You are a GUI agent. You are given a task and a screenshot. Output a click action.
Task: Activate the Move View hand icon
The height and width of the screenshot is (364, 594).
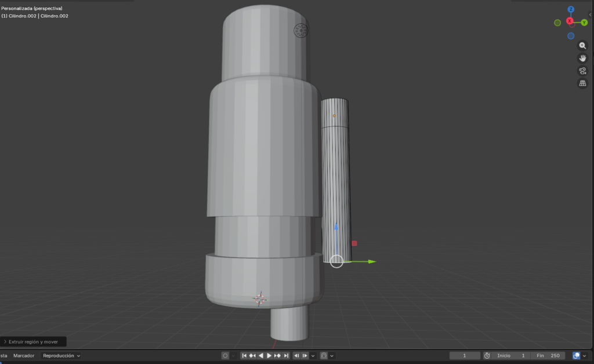pos(583,58)
